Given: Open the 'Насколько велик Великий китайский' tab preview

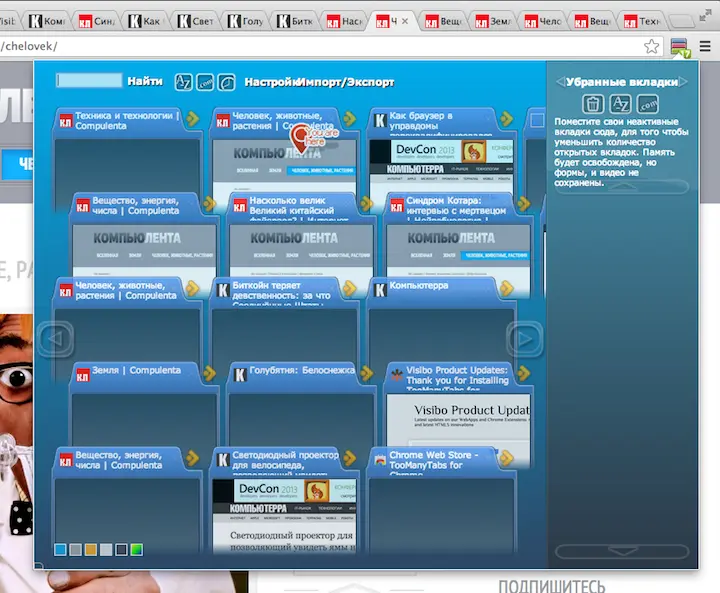Looking at the screenshot, I should click(301, 250).
